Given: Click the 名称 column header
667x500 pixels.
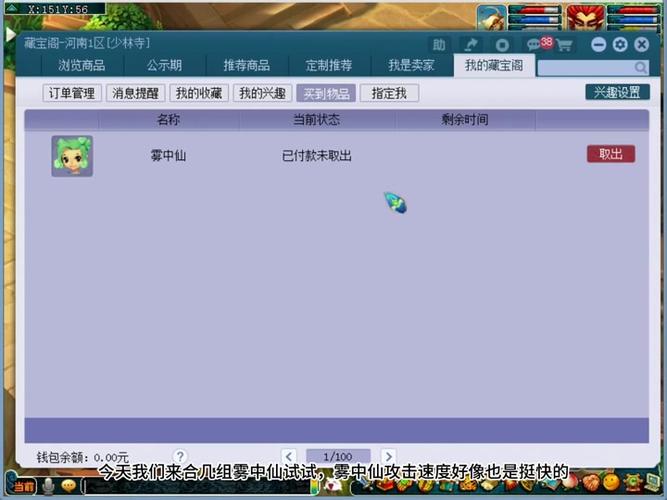Looking at the screenshot, I should coord(168,120).
